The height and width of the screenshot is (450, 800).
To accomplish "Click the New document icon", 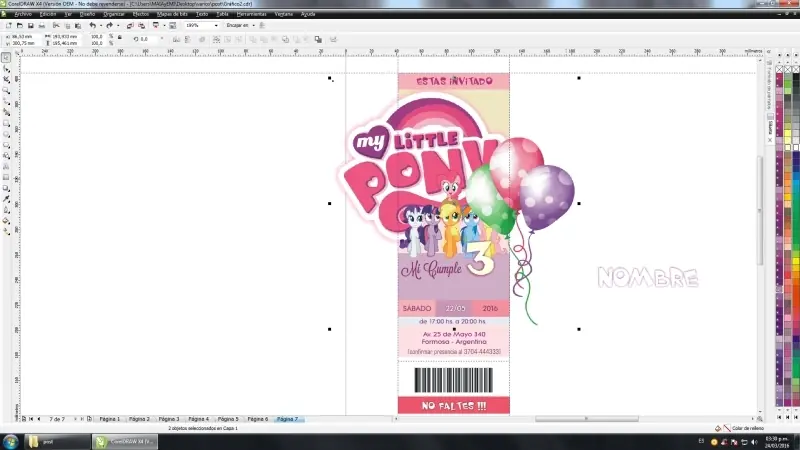I will pos(9,25).
